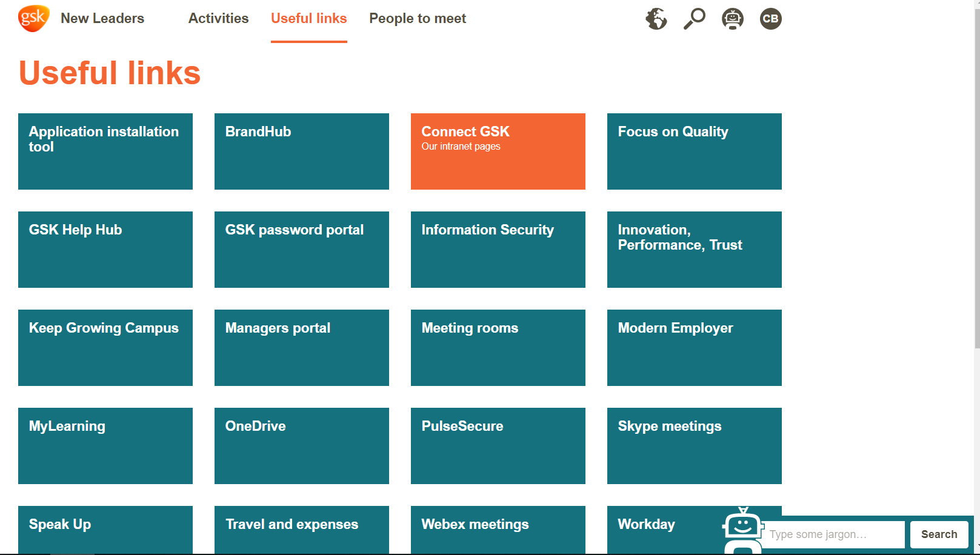Click the jargon robot mascot icon
980x555 pixels.
[743, 531]
